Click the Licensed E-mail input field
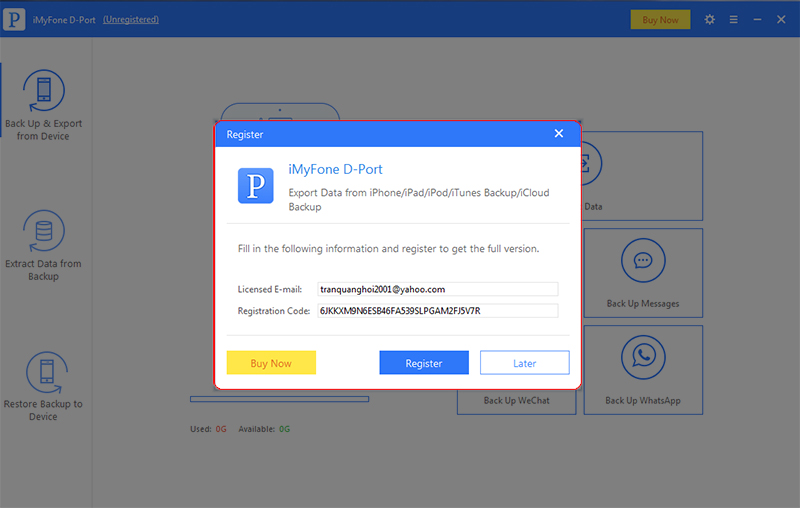Screen dimensions: 800x508 (x=438, y=289)
